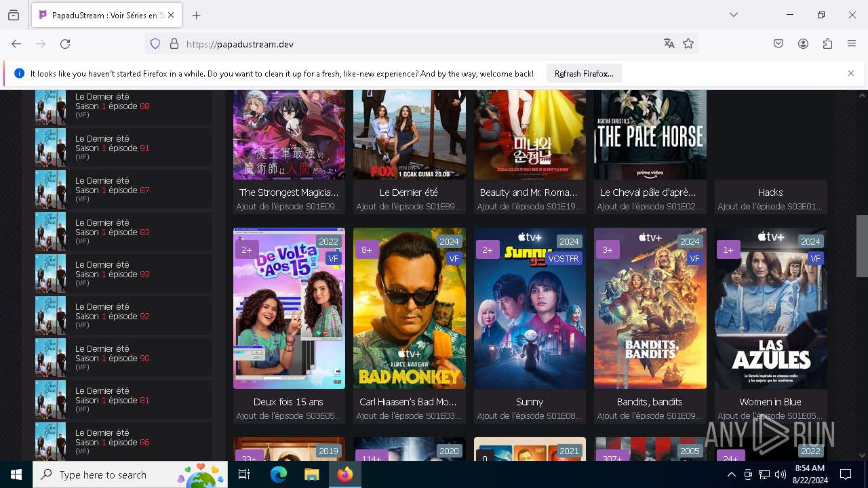Screen dimensions: 868x488
Task: Translate this page icon
Action: coord(669,44)
